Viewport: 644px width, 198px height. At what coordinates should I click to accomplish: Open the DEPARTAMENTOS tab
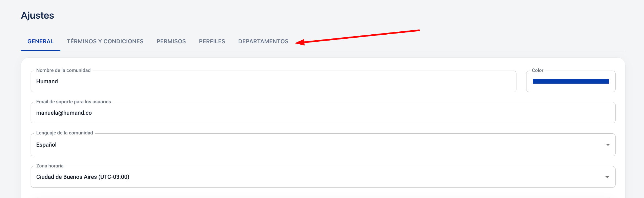click(263, 41)
